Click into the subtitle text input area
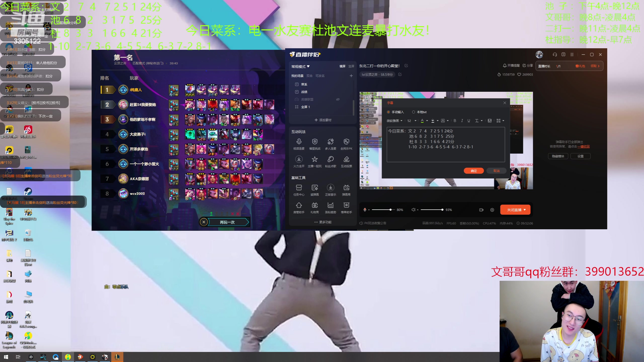 446,145
